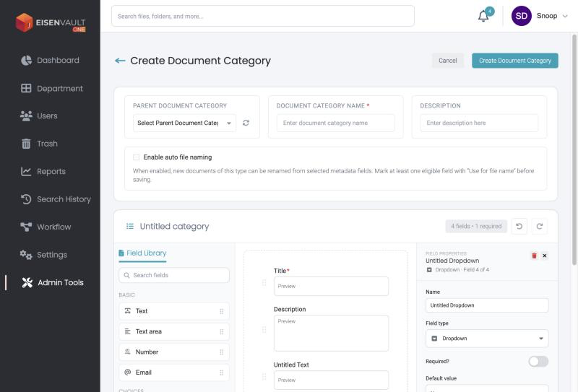Viewport: 578px width, 392px height.
Task: Grab the Number field drag handle
Action: (222, 352)
